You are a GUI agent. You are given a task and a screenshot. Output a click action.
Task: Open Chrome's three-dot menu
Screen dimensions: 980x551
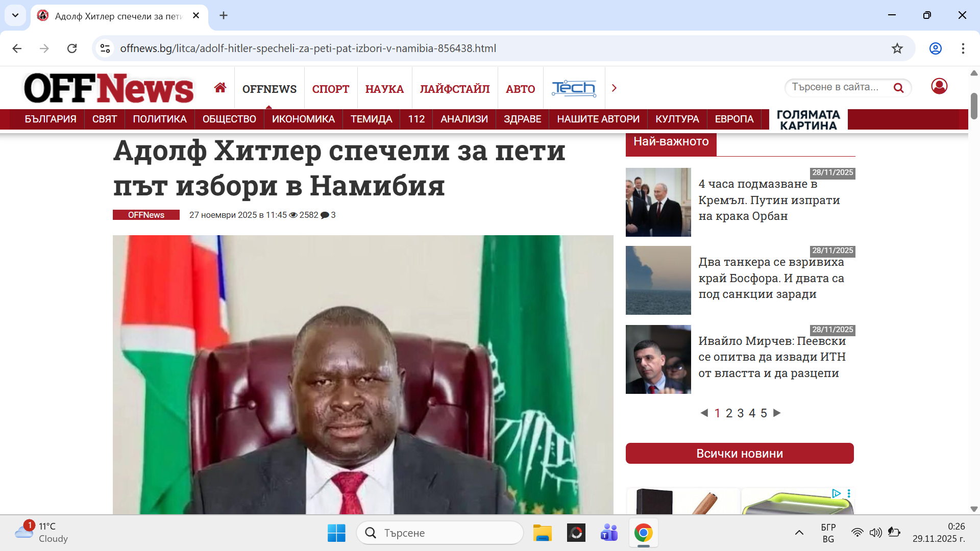963,48
